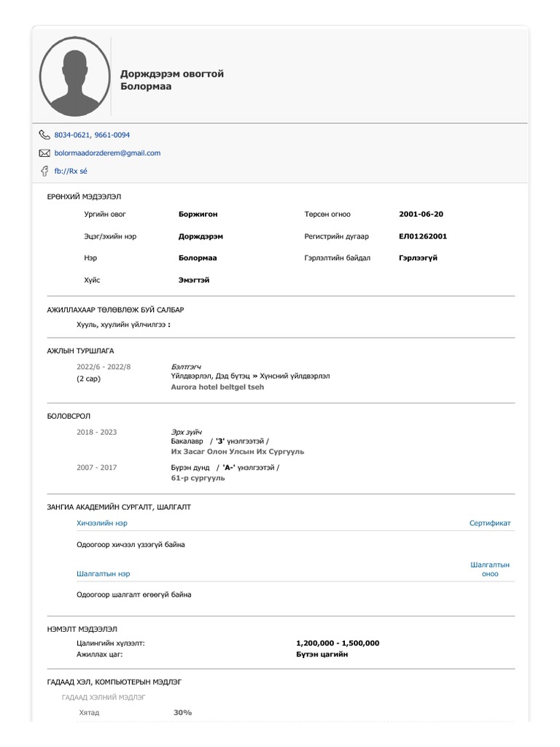Image resolution: width=560 pixels, height=747 pixels.
Task: Select the job title Бэлтгэгч
Action: pyautogui.click(x=186, y=367)
